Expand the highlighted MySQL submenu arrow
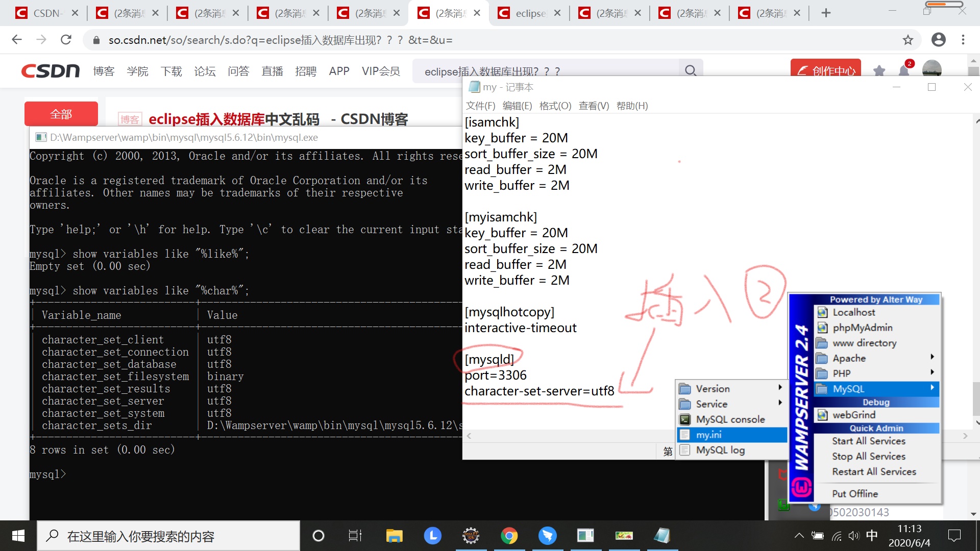Image resolution: width=980 pixels, height=551 pixels. click(932, 388)
